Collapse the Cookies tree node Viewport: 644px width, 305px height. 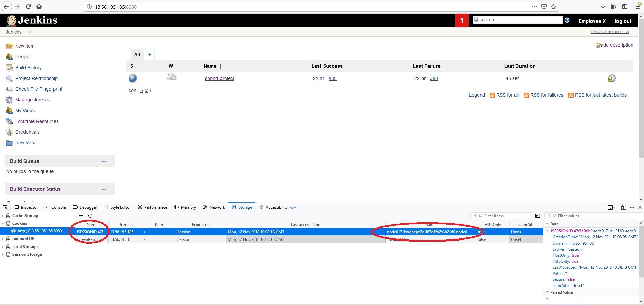pyautogui.click(x=3, y=223)
